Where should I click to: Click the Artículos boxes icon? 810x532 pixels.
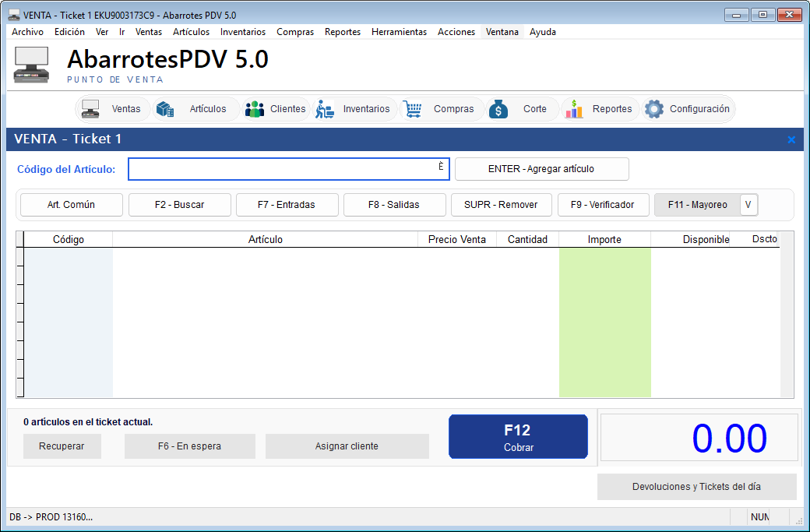[x=165, y=109]
